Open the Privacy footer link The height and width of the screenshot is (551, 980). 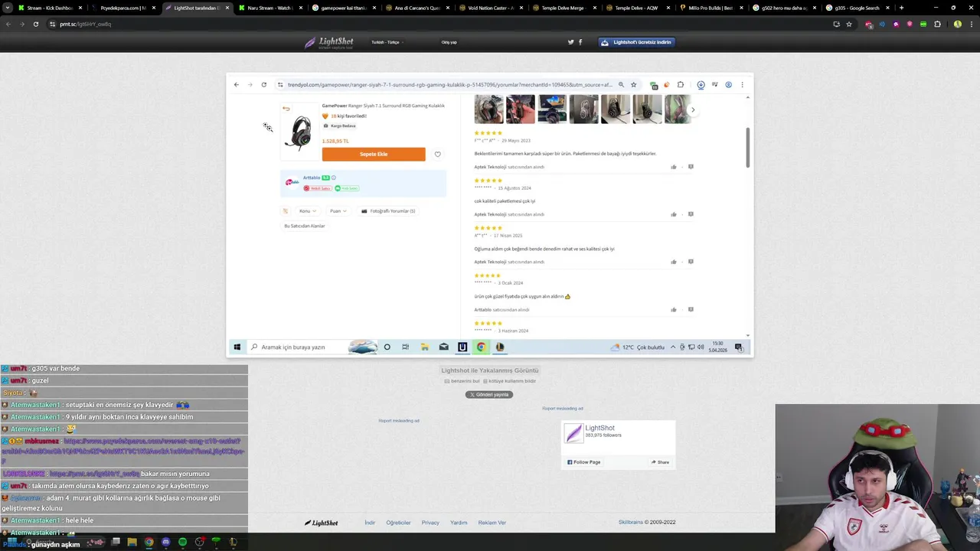[x=430, y=523]
